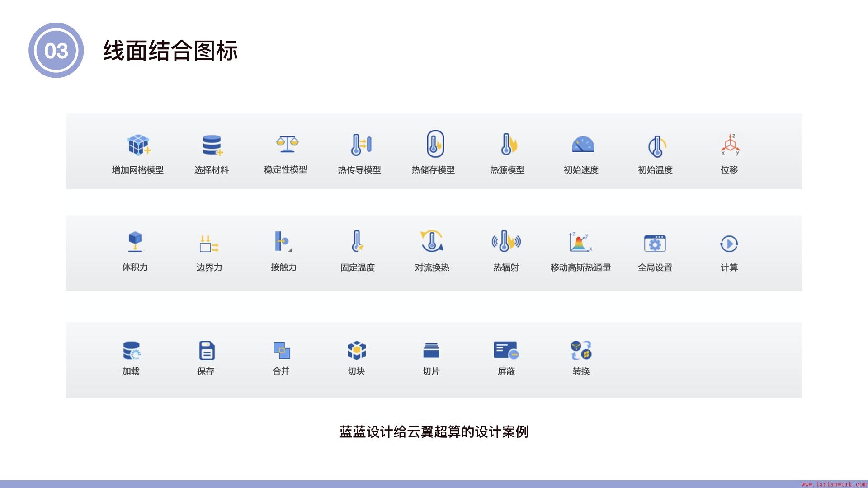
Task: Click the 计算 play icon
Action: (729, 244)
